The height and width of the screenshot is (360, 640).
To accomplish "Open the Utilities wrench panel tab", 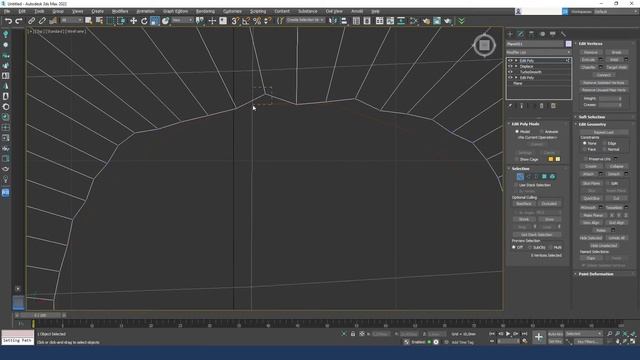I will [563, 34].
